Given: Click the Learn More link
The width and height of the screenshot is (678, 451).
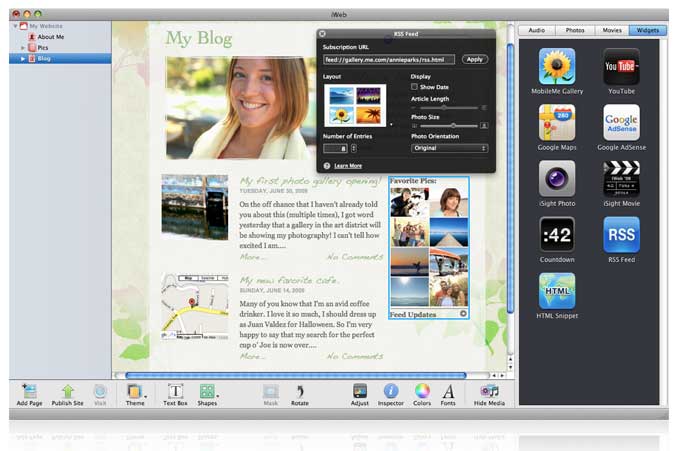Looking at the screenshot, I should tap(348, 166).
